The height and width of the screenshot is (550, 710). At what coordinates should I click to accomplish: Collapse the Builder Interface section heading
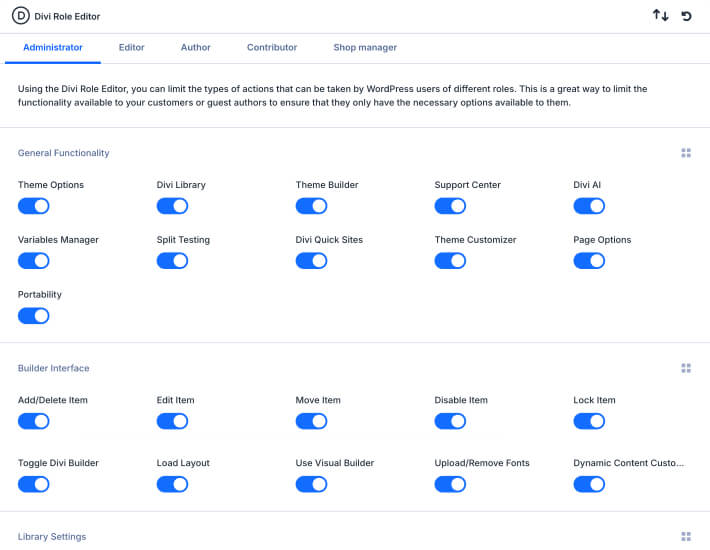click(x=53, y=368)
